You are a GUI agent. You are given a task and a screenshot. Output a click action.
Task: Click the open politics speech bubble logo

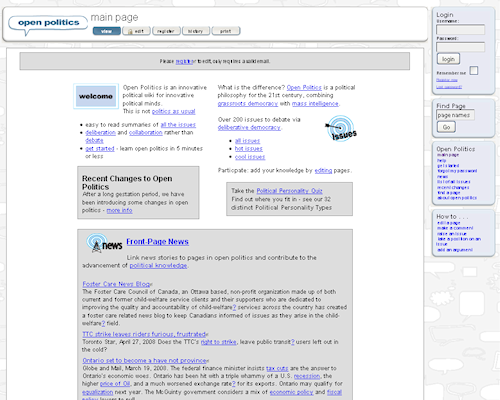pos(48,24)
